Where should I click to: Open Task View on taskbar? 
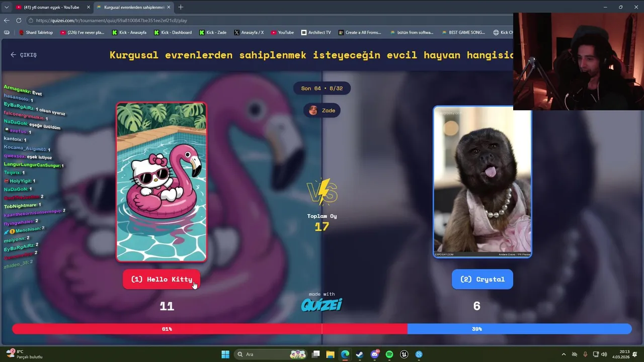pyautogui.click(x=315, y=354)
